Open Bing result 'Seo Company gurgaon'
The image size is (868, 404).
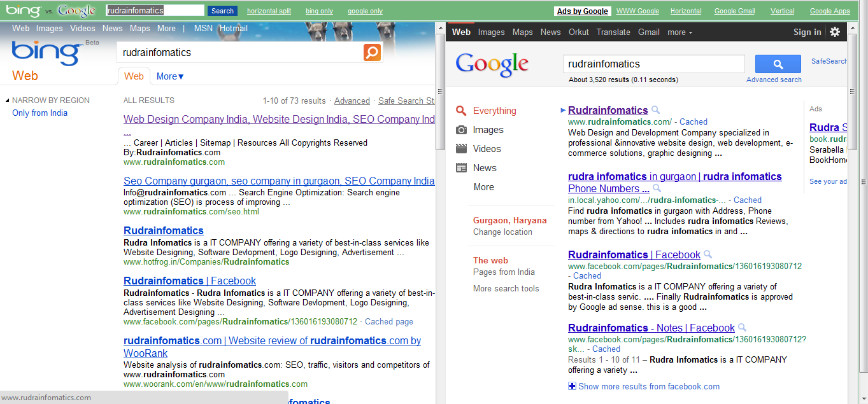coord(279,181)
